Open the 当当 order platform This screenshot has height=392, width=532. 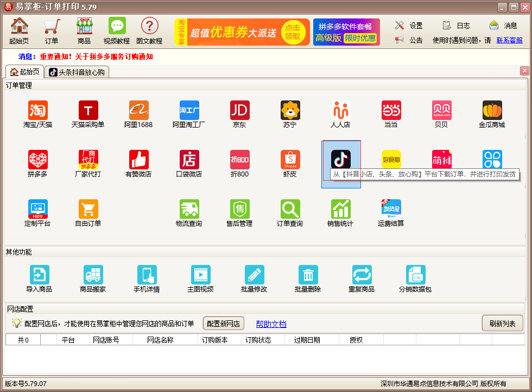(x=391, y=115)
